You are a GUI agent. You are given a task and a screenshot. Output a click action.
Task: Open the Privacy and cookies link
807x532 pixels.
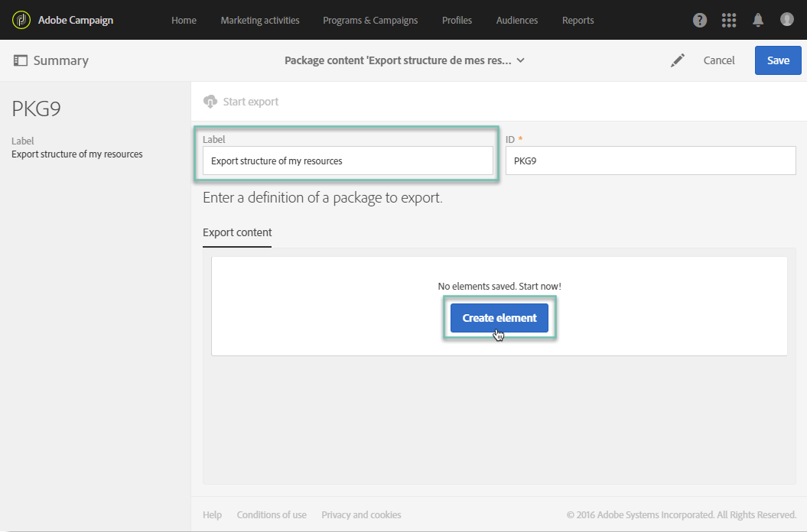pyautogui.click(x=361, y=514)
